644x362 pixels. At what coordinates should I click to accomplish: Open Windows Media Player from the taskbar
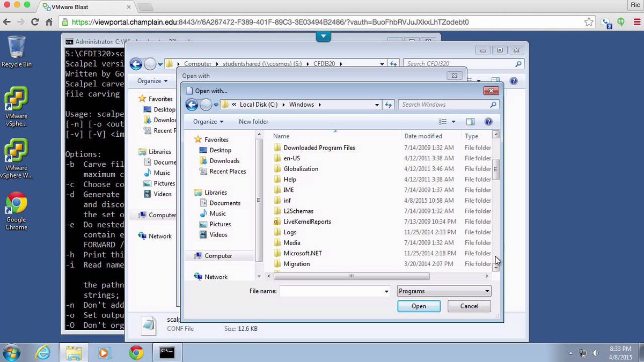[104, 352]
